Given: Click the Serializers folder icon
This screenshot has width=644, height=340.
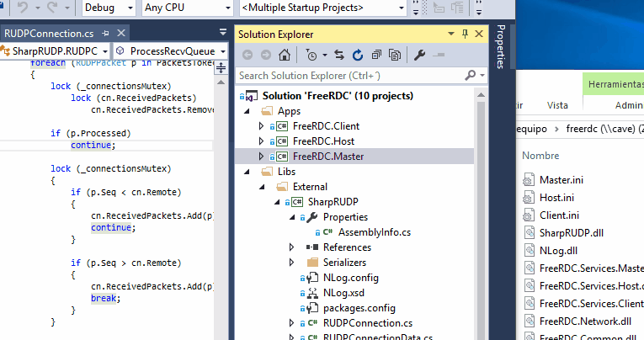Looking at the screenshot, I should pyautogui.click(x=312, y=262).
